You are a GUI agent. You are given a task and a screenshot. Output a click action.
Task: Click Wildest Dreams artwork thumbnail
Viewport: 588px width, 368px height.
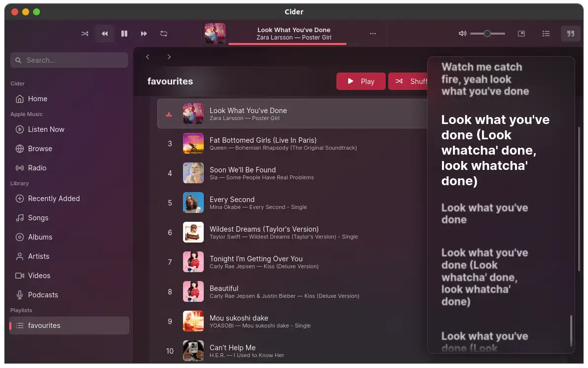click(193, 233)
